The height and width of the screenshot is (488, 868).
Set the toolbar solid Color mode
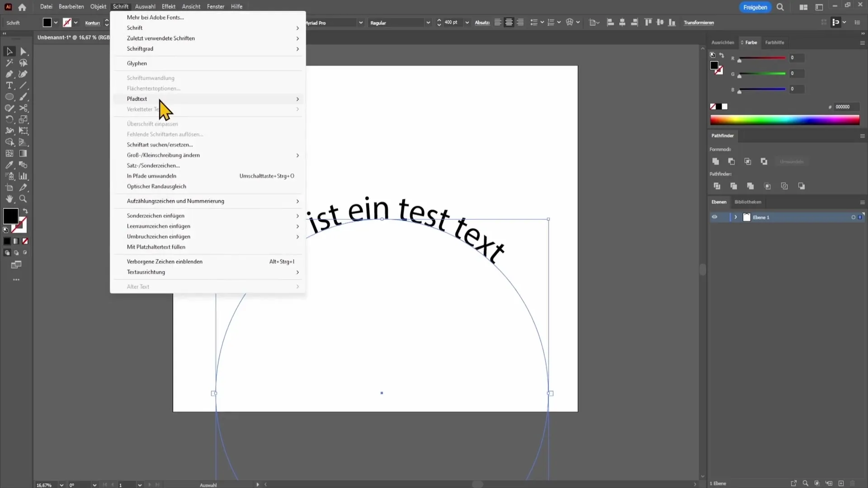tap(7, 241)
